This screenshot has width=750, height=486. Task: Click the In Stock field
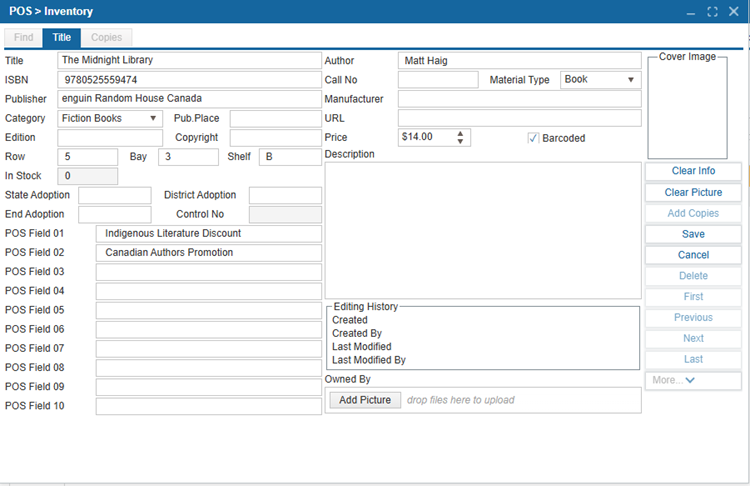click(88, 176)
